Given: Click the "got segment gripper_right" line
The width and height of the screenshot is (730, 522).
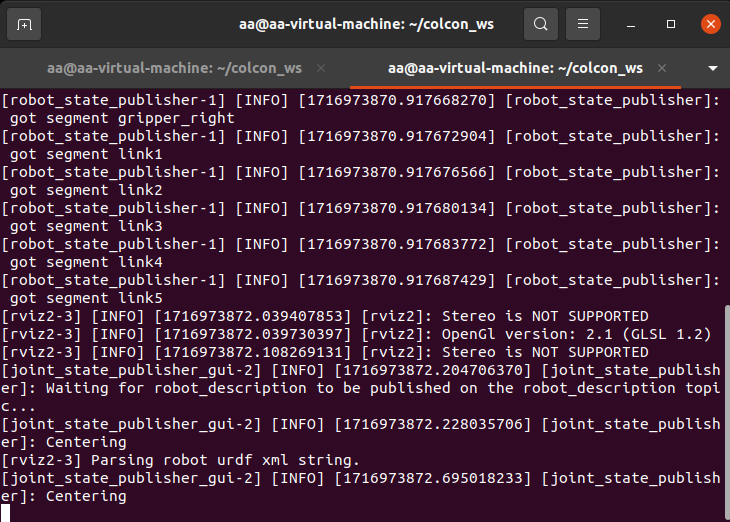Looking at the screenshot, I should [x=122, y=118].
